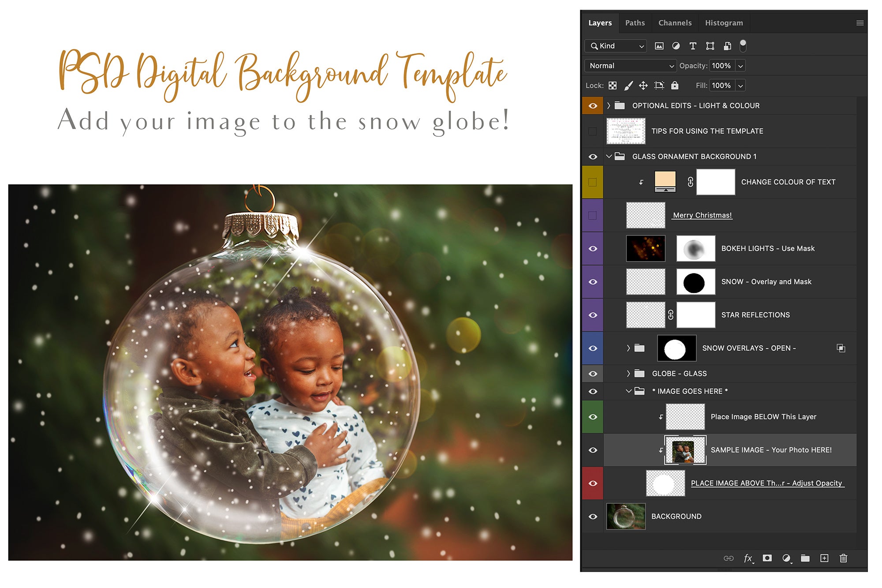The image size is (882, 588).
Task: Click the delete layer trash icon
Action: 844,558
